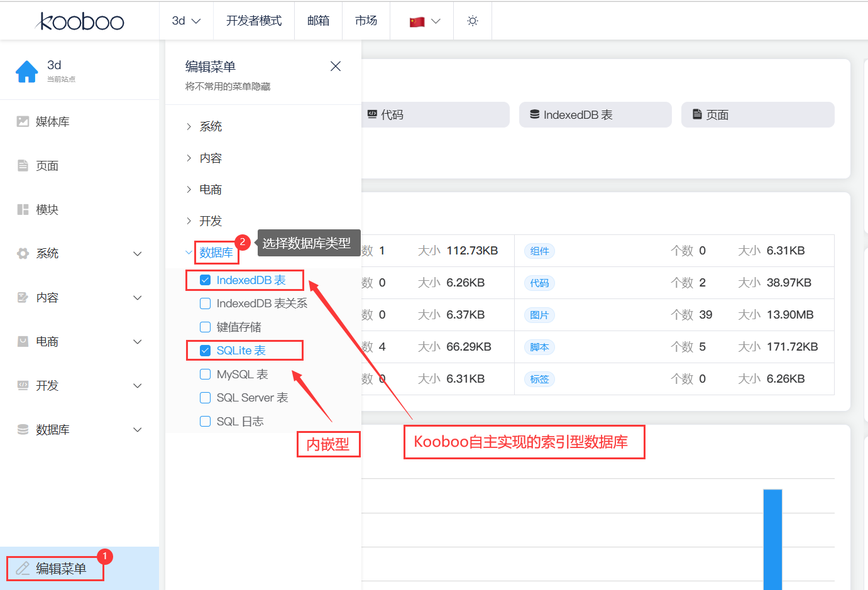This screenshot has width=868, height=590.
Task: Check the IndexedDB 表关系 checkbox
Action: pyautogui.click(x=205, y=303)
